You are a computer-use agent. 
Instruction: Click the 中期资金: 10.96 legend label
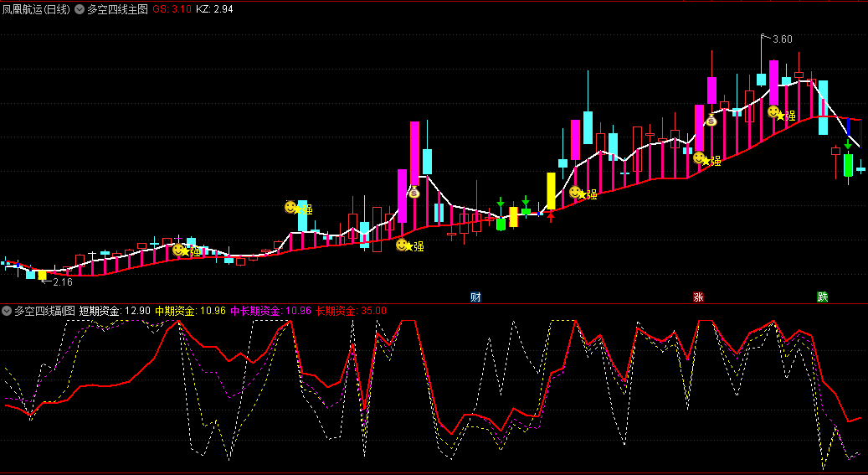coord(191,311)
